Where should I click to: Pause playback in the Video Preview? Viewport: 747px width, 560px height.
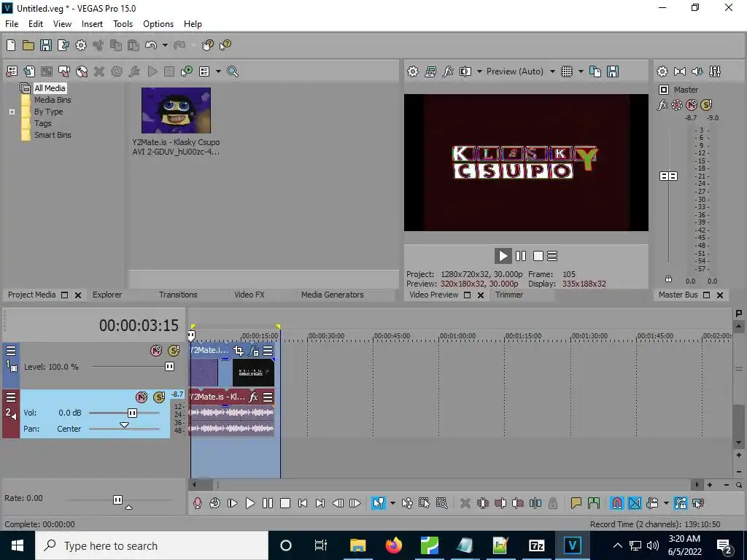[x=521, y=256]
